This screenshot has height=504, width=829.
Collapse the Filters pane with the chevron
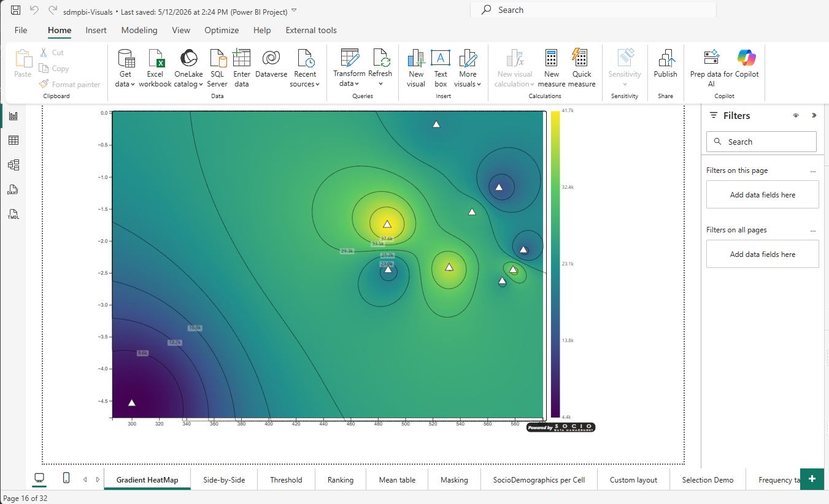click(814, 115)
